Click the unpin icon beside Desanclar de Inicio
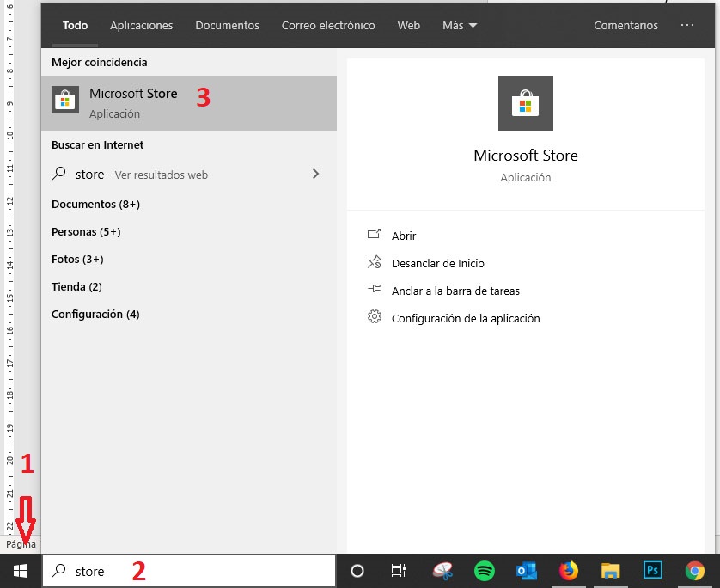The height and width of the screenshot is (588, 720). (x=375, y=262)
